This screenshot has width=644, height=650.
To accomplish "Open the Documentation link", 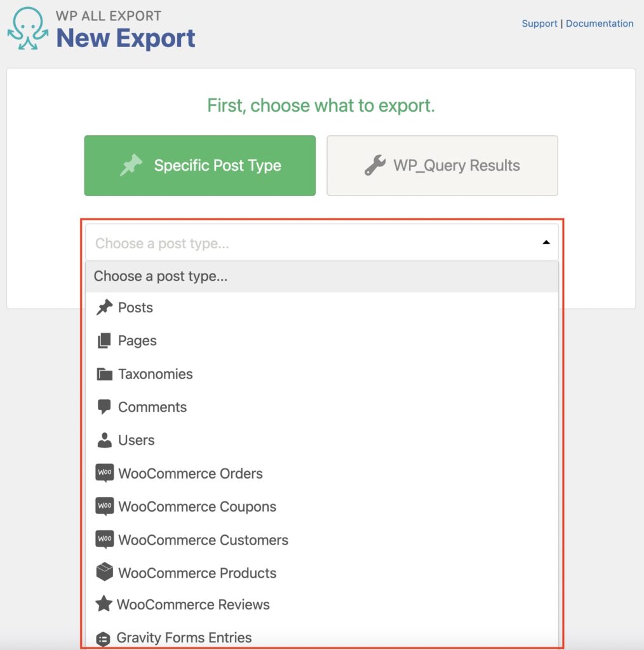I will [600, 23].
